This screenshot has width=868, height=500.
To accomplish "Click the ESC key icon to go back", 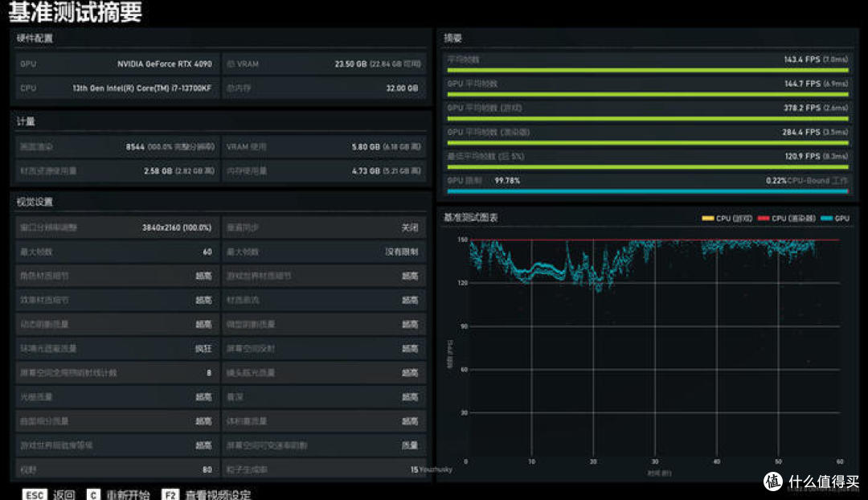I will [x=35, y=494].
